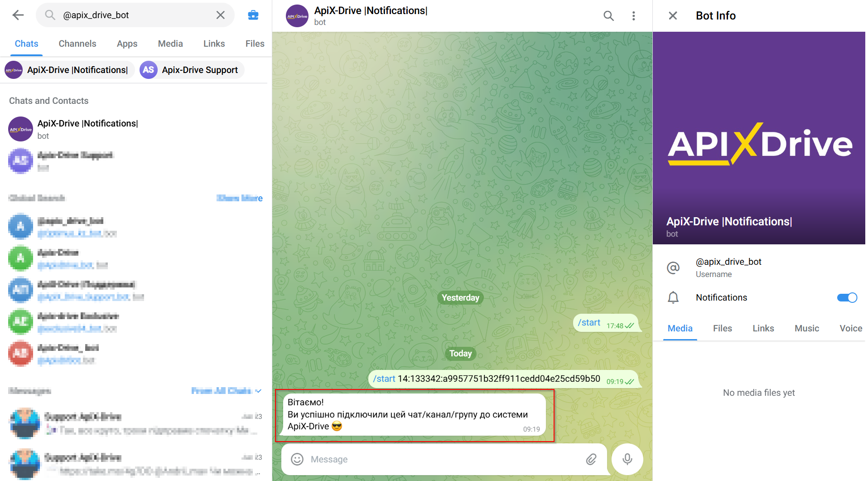
Task: Attach a file with paperclip icon
Action: (591, 459)
